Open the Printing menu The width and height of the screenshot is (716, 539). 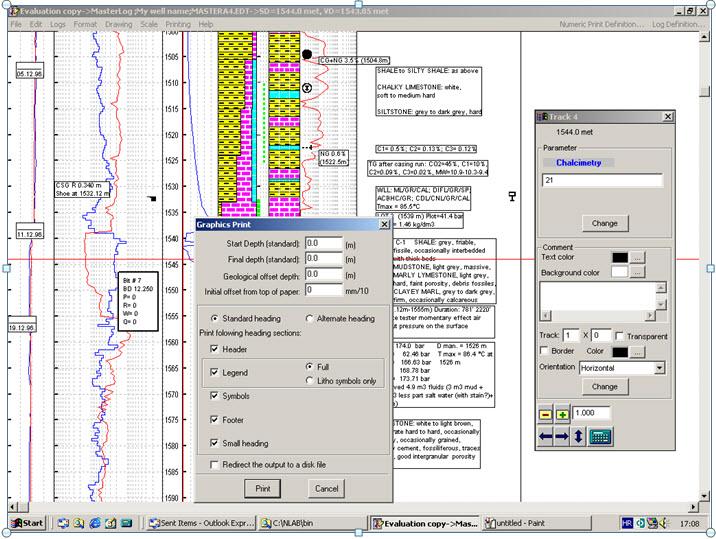click(x=178, y=23)
